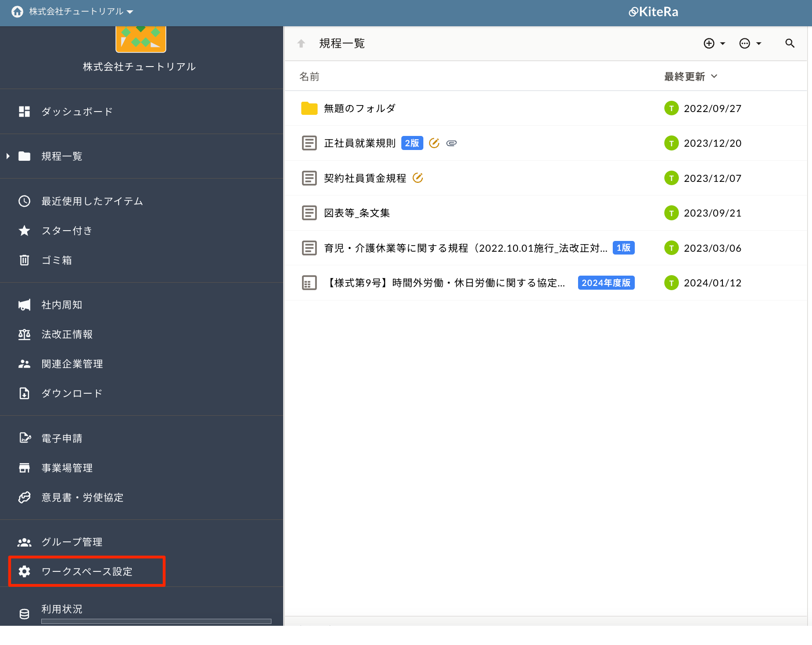Open the 無題のフォルダ folder
This screenshot has height=645, width=812.
coord(359,108)
